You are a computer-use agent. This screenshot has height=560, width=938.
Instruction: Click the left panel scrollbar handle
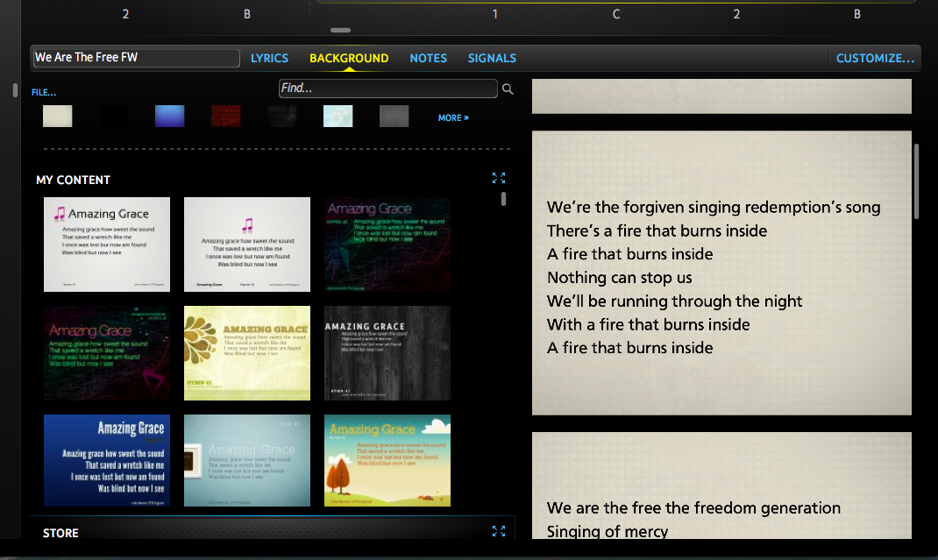[x=15, y=90]
